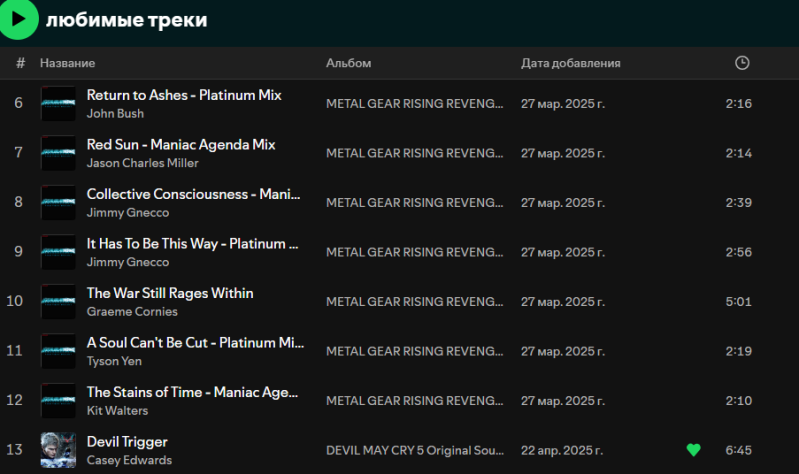
Task: Click cover thumbnail of Collective Consciousness
Action: [x=58, y=202]
